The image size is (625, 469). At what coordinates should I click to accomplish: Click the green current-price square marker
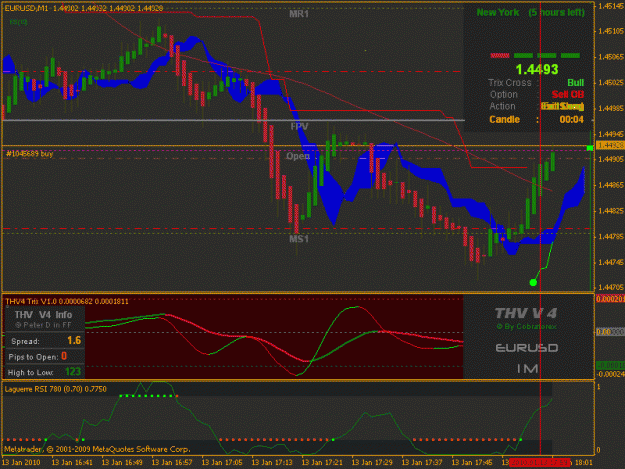[590, 148]
